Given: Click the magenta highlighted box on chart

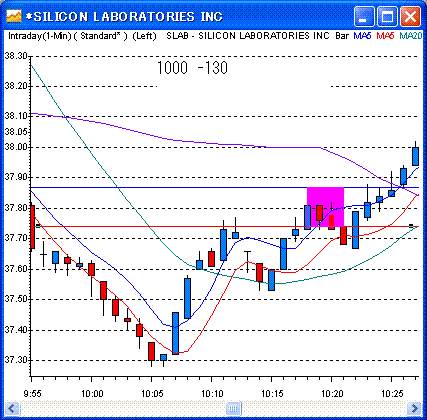Looking at the screenshot, I should pos(325,207).
